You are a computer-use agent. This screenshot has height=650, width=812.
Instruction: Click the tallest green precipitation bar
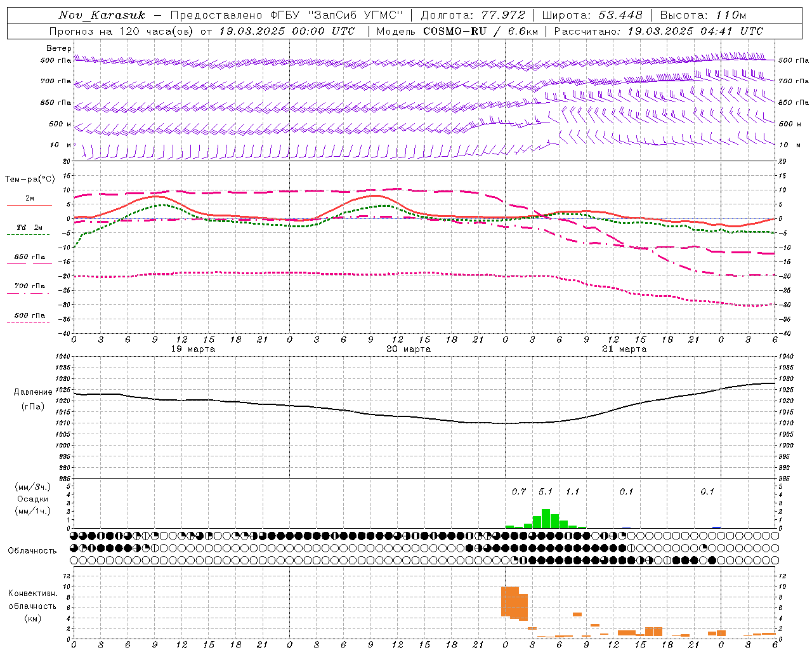point(546,519)
